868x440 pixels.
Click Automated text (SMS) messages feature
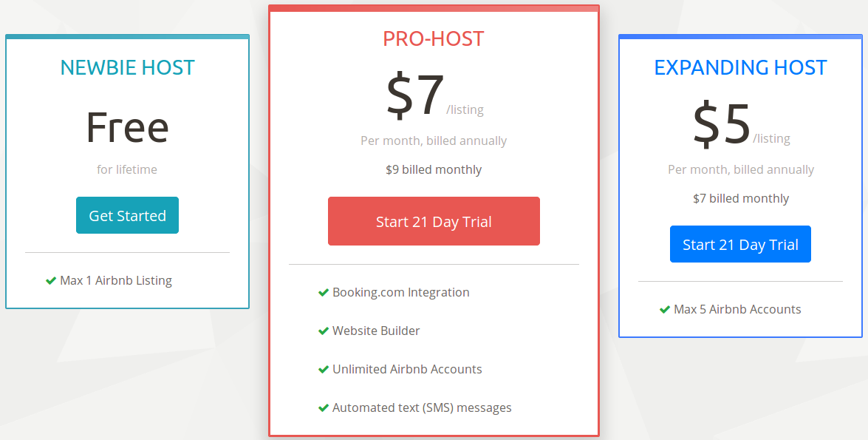[x=422, y=408]
